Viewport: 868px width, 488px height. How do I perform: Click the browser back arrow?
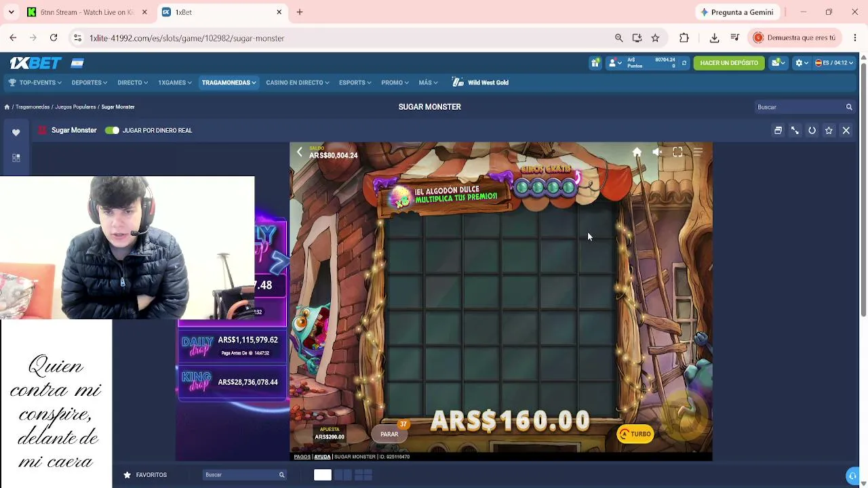click(x=13, y=38)
